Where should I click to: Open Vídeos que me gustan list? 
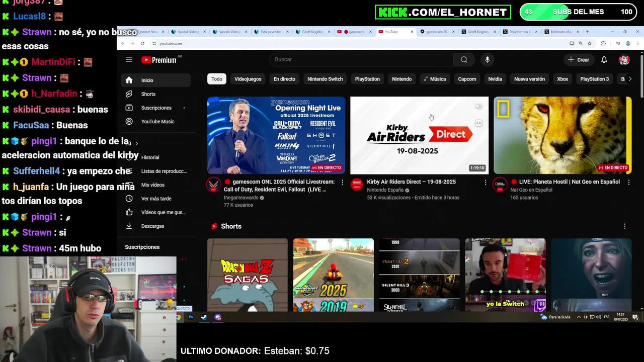click(x=156, y=212)
